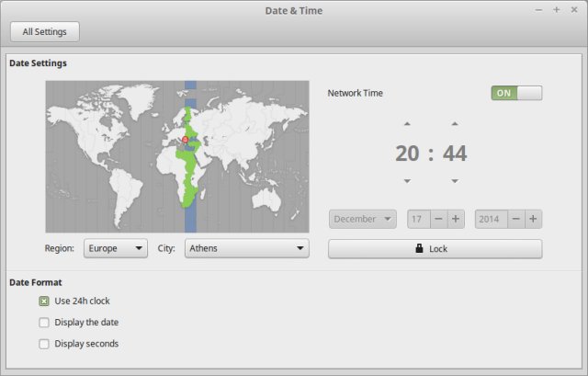Decrease the minutes with the down arrow
The height and width of the screenshot is (376, 588).
[455, 181]
